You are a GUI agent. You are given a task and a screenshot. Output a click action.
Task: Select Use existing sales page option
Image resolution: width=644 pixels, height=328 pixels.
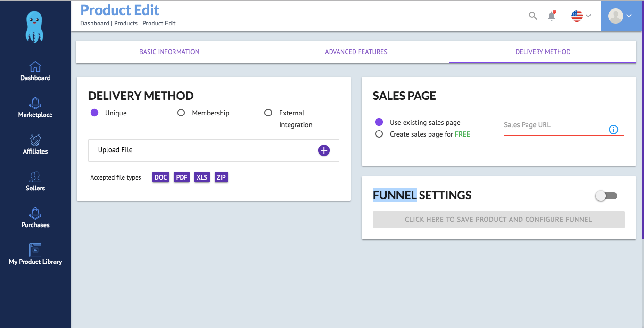point(379,123)
